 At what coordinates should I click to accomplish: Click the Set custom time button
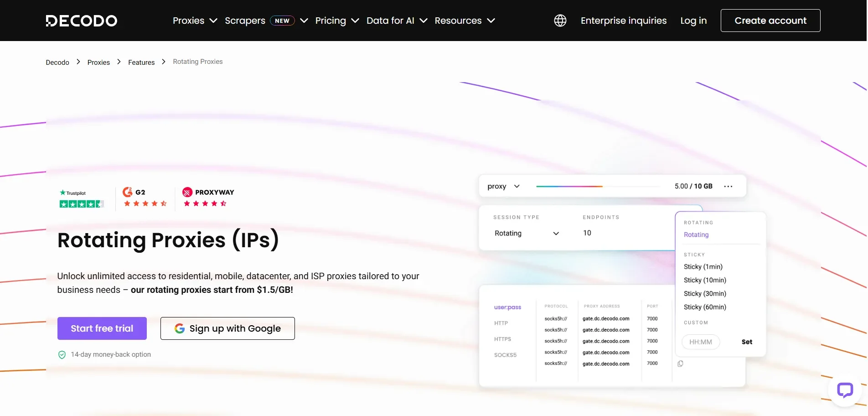[x=747, y=342]
